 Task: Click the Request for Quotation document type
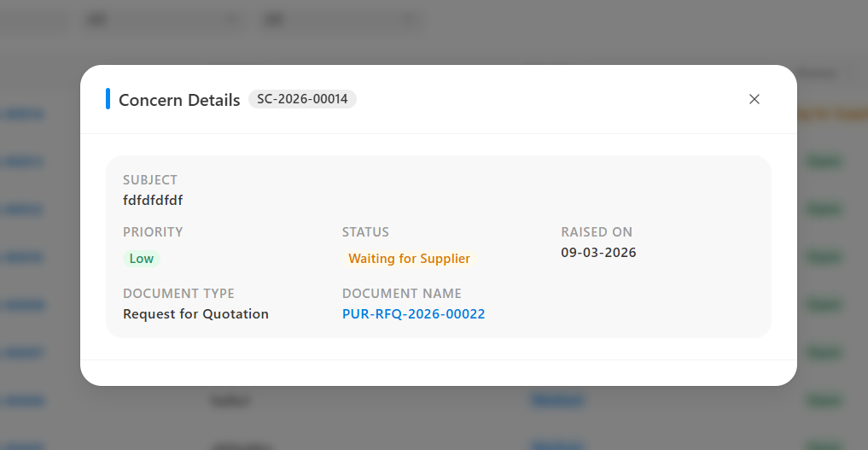tap(195, 314)
